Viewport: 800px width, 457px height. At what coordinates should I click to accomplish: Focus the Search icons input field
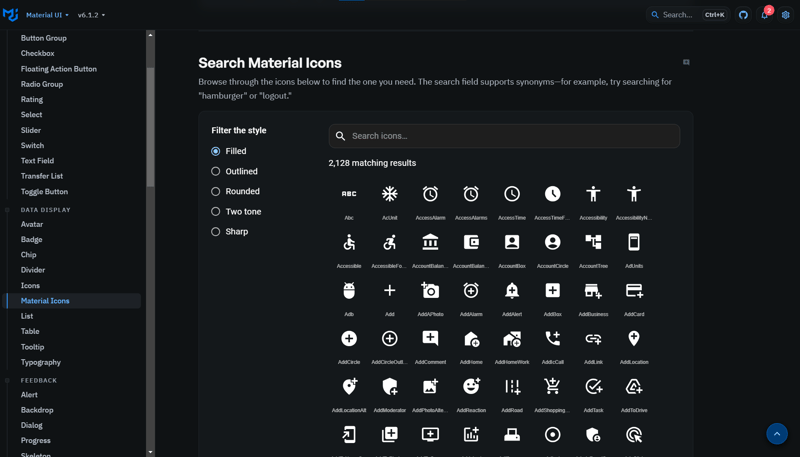[504, 136]
